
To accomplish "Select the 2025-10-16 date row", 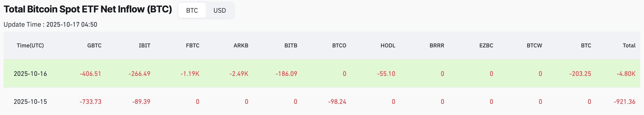I will point(30,74).
